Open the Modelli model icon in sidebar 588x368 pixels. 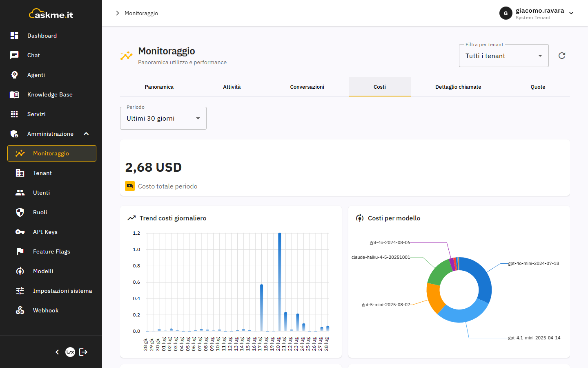[x=20, y=271]
